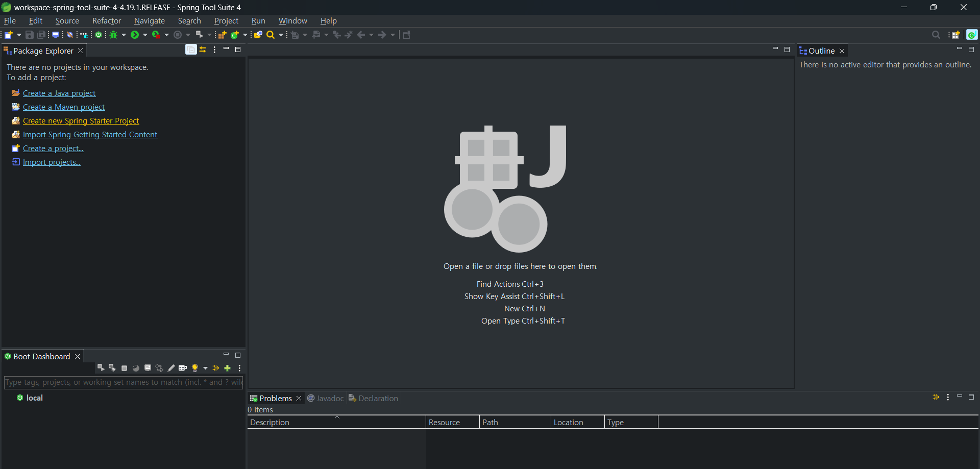Click the yellow Search magnifier toolbar icon
This screenshot has width=980, height=469.
click(x=271, y=35)
